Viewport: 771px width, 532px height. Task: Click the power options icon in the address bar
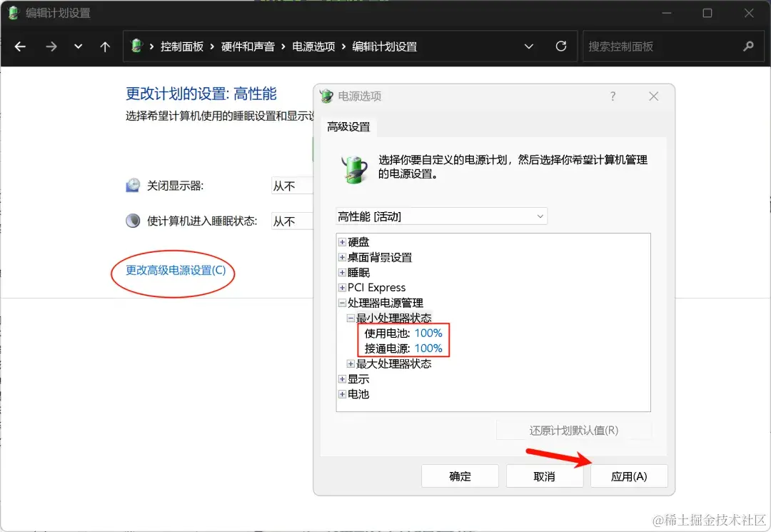138,46
